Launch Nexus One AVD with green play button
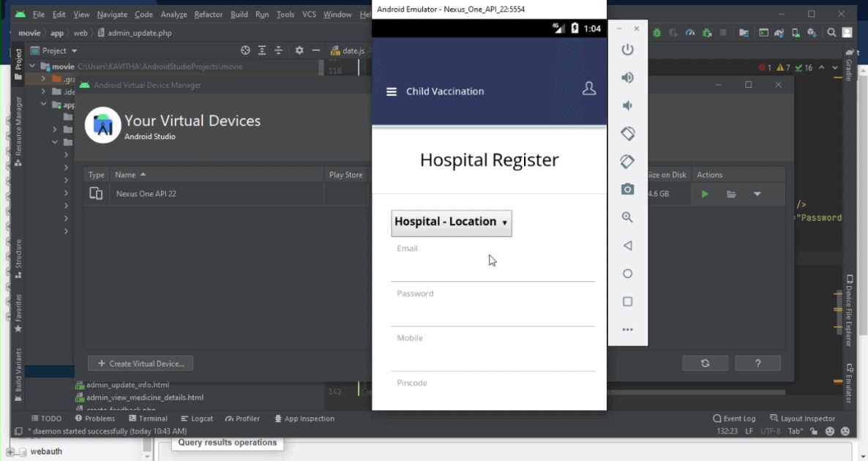This screenshot has height=461, width=868. 705,194
